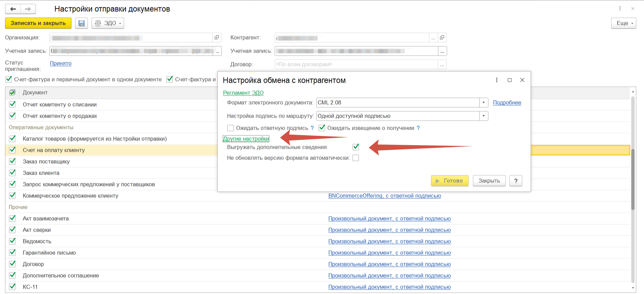644x294 pixels.
Task: Expand Формат электронного документа dropdown
Action: pos(483,103)
